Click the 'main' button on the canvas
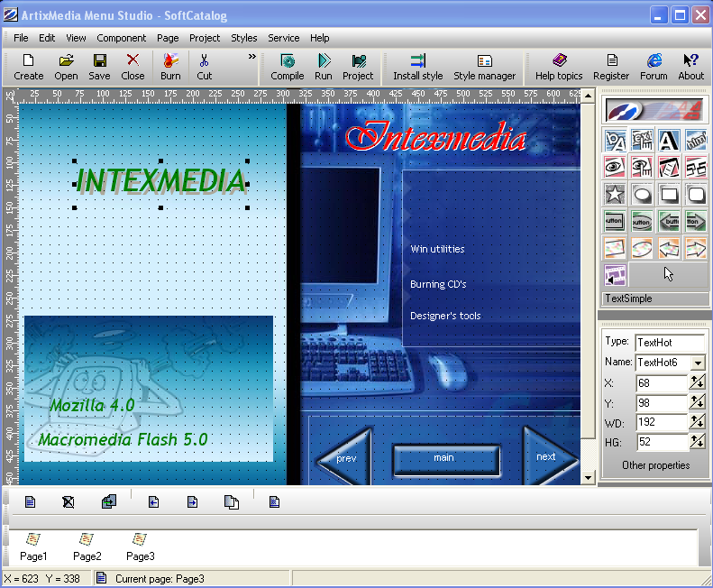 click(x=446, y=460)
